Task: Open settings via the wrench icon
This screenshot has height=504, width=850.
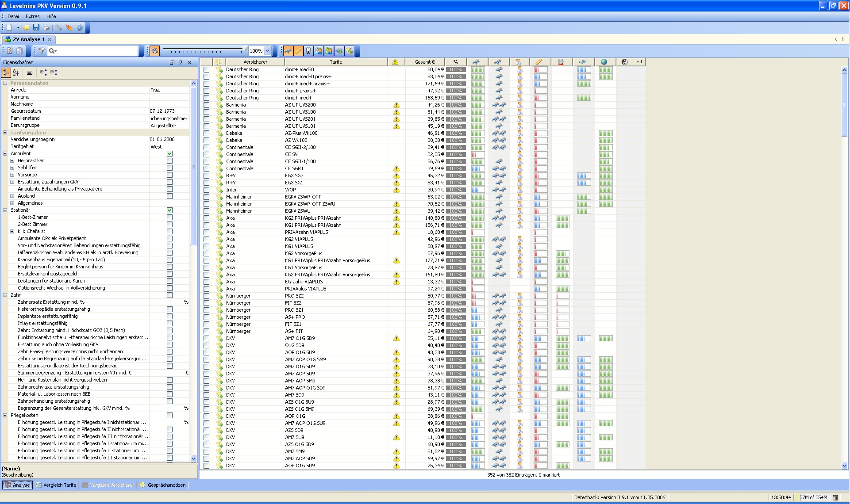Action: tap(59, 27)
